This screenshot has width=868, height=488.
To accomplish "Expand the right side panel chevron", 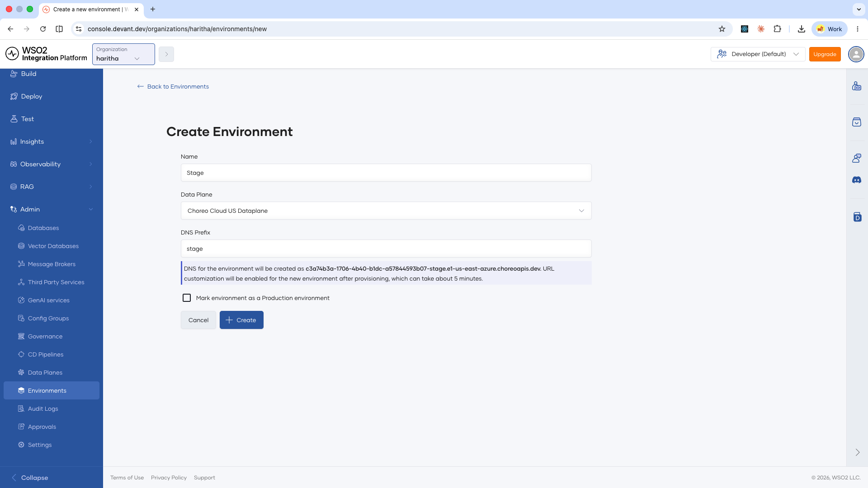I will coord(857,452).
